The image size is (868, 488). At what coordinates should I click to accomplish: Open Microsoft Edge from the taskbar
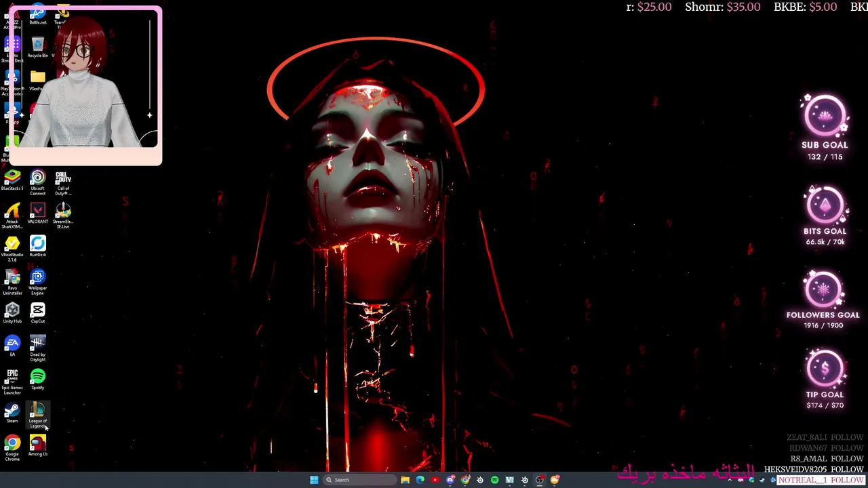[x=420, y=480]
